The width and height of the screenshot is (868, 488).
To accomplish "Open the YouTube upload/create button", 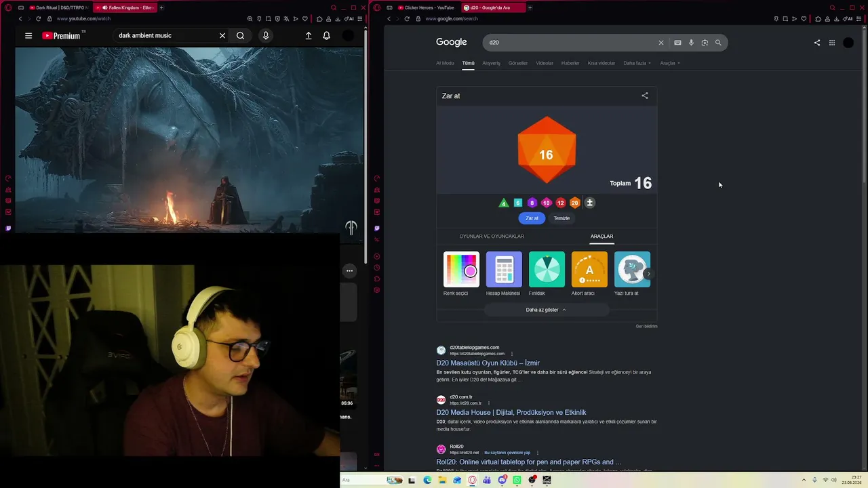I will pos(309,35).
